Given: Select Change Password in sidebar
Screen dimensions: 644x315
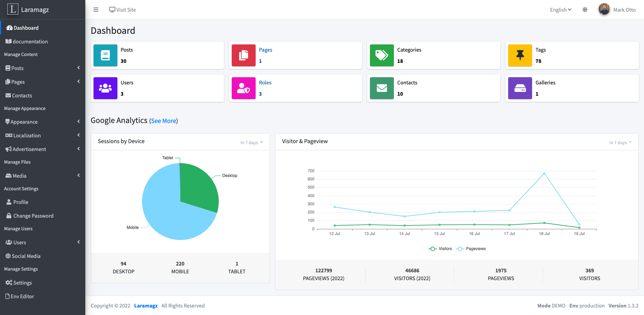Looking at the screenshot, I should [33, 216].
